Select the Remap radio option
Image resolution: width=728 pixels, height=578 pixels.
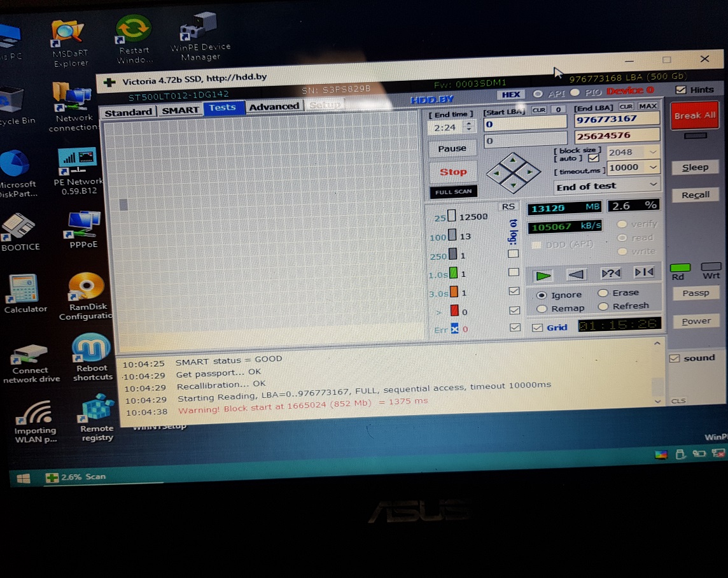tap(542, 309)
